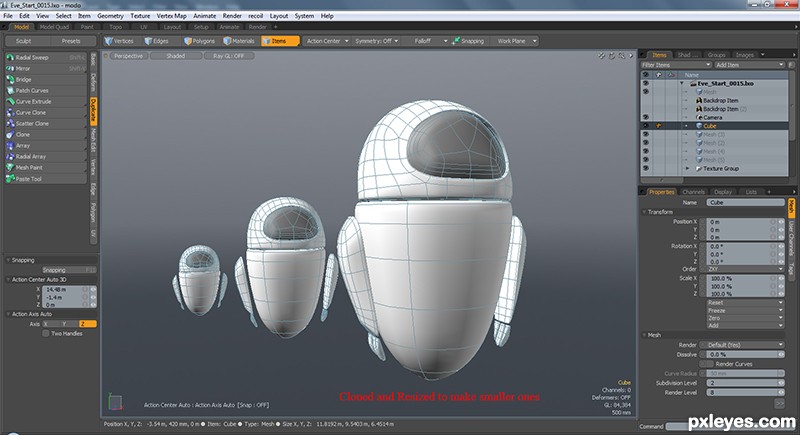Click the viewport rotate view icon
This screenshot has height=435, width=800.
612,56
